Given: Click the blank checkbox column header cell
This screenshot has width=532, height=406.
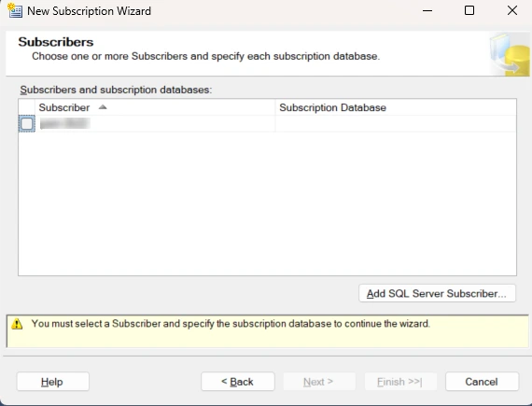Looking at the screenshot, I should (27, 107).
